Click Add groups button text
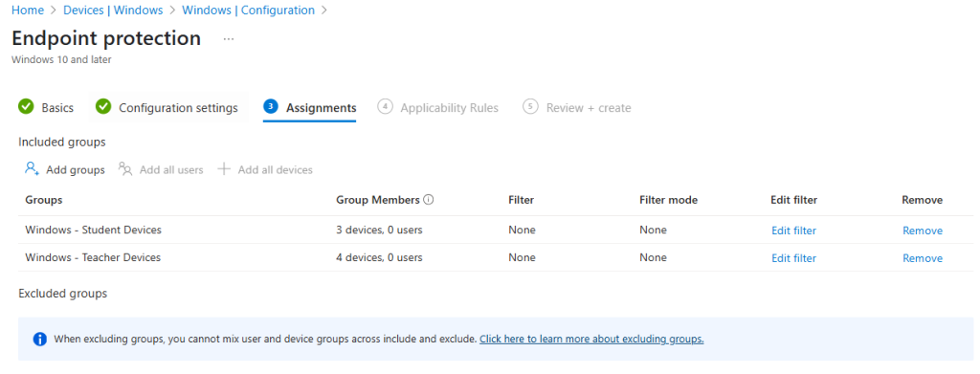The width and height of the screenshot is (980, 374). [76, 170]
